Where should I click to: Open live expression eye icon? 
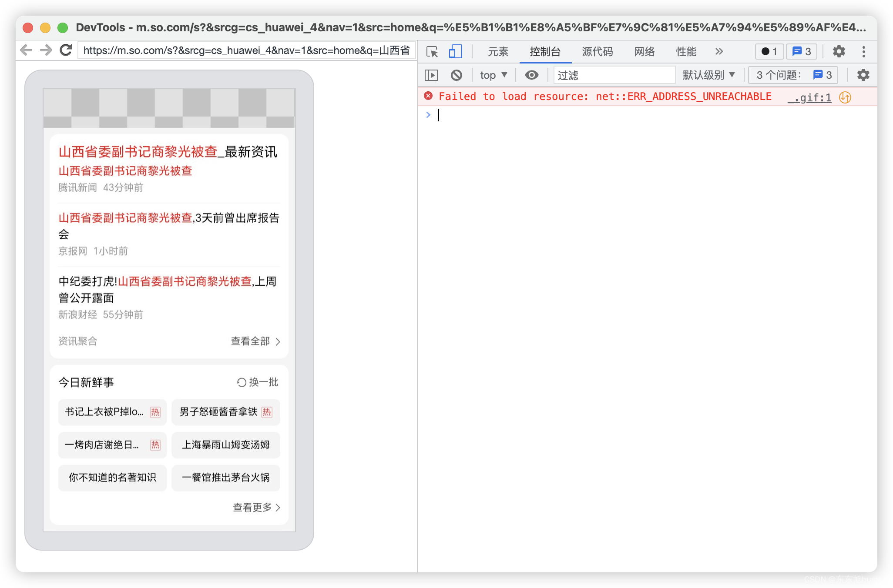(531, 75)
